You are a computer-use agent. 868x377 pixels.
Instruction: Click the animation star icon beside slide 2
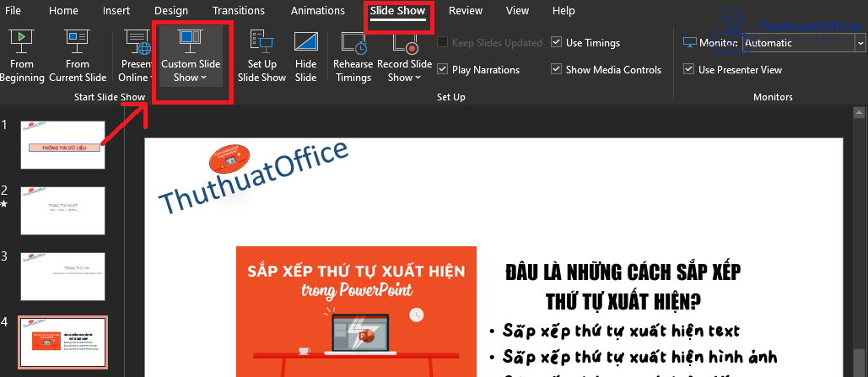pos(4,204)
